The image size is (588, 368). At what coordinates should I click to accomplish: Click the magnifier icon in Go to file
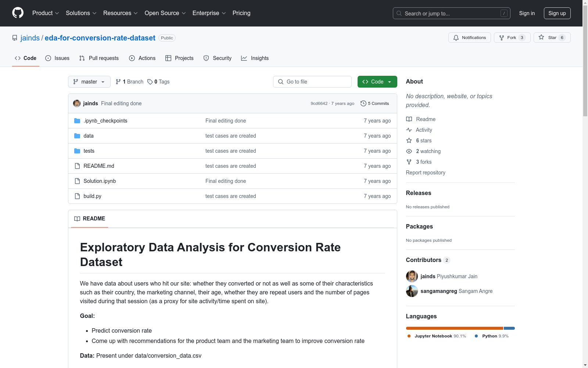(x=281, y=82)
